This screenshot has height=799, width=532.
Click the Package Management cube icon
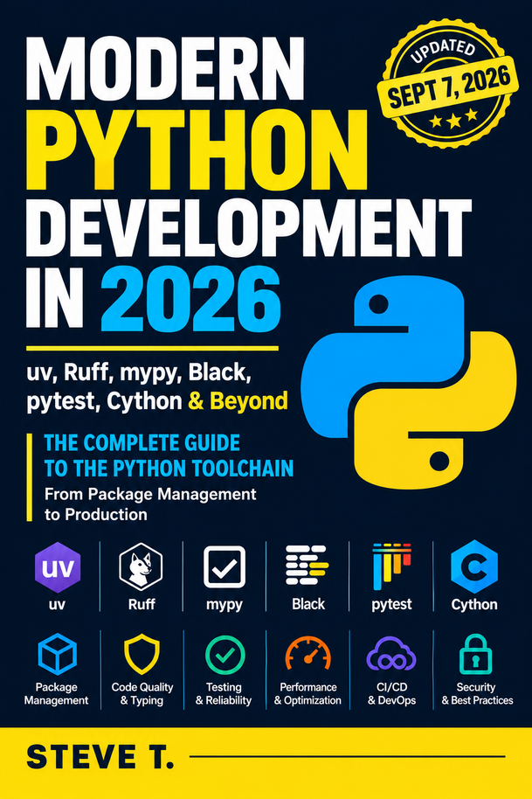[58, 654]
